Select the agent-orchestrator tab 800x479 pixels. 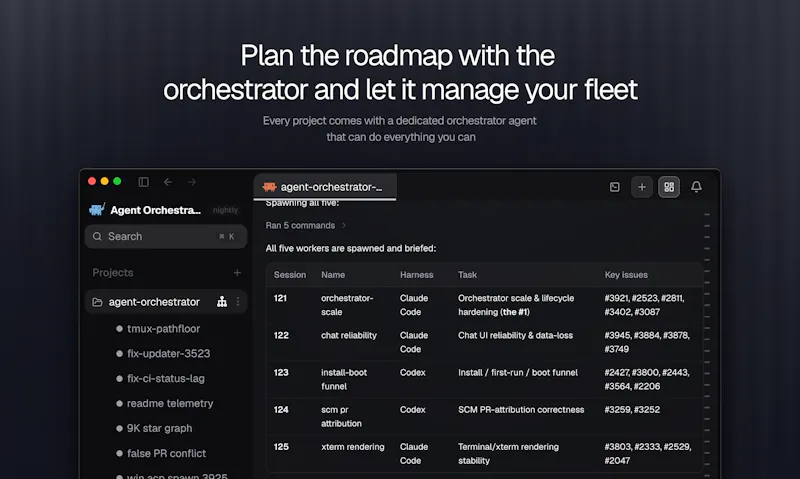coord(325,187)
